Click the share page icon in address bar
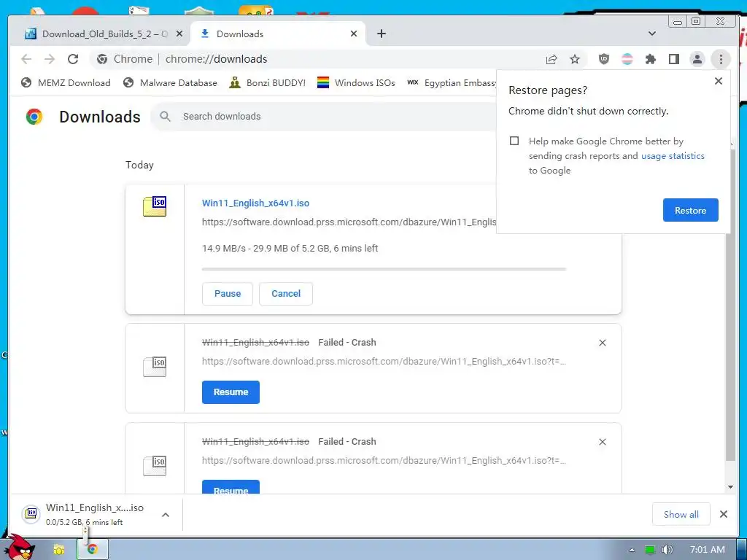Screen dimensions: 747x560 click(551, 59)
